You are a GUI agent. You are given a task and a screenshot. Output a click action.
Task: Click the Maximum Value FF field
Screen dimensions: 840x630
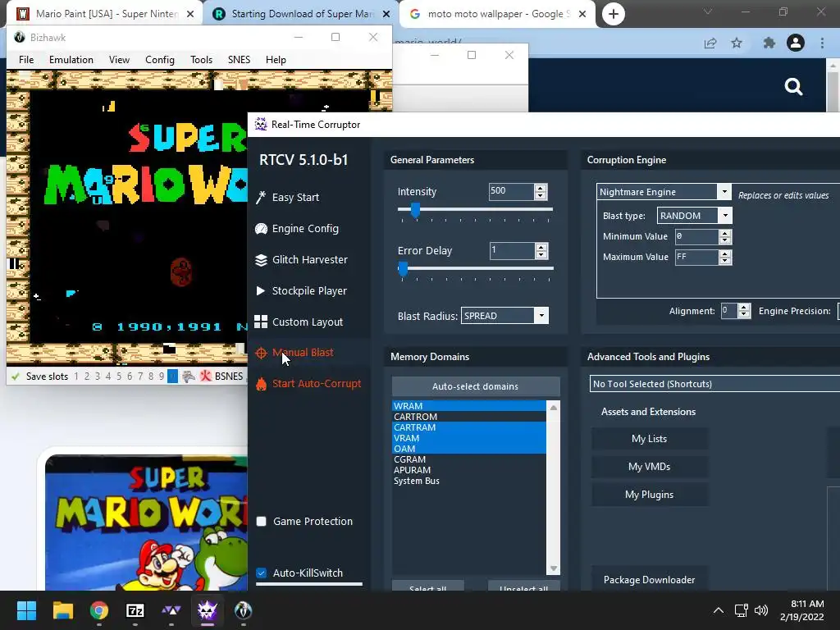tap(696, 257)
